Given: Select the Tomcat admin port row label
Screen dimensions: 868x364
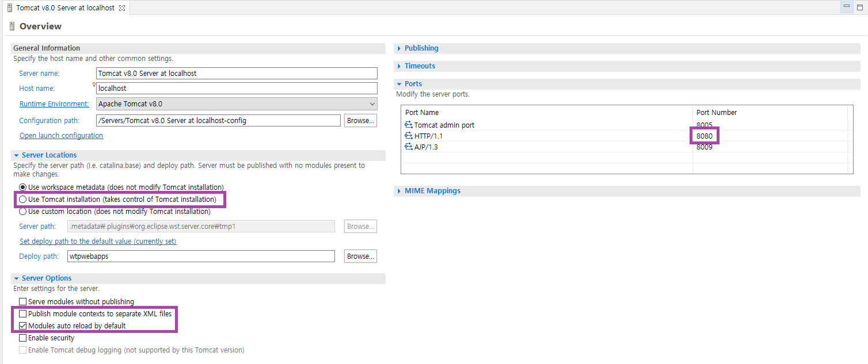Looking at the screenshot, I should (444, 125).
